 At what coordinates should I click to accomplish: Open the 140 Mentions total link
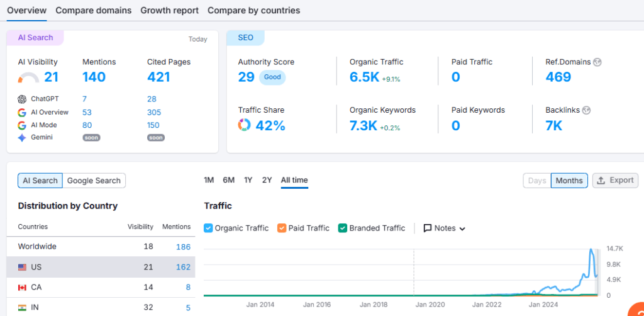coord(94,77)
